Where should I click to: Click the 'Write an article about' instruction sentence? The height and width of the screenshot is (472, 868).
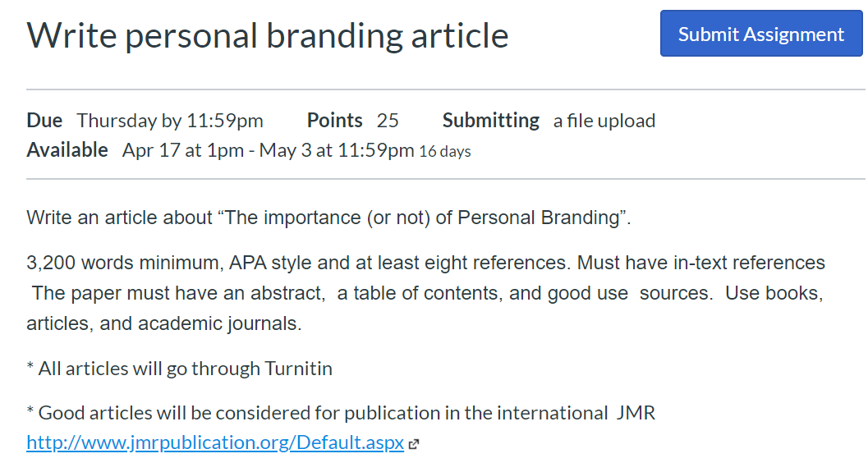pyautogui.click(x=328, y=218)
